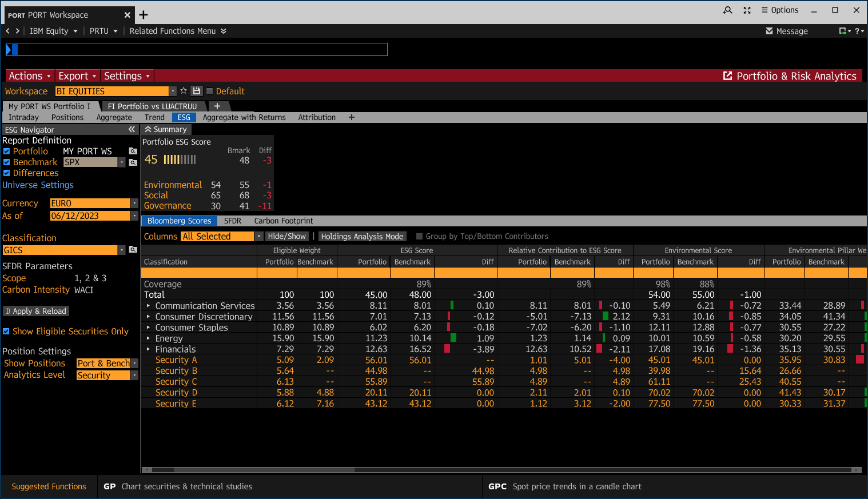Viewport: 868px width, 499px height.
Task: Open the Settings menu
Action: 127,76
